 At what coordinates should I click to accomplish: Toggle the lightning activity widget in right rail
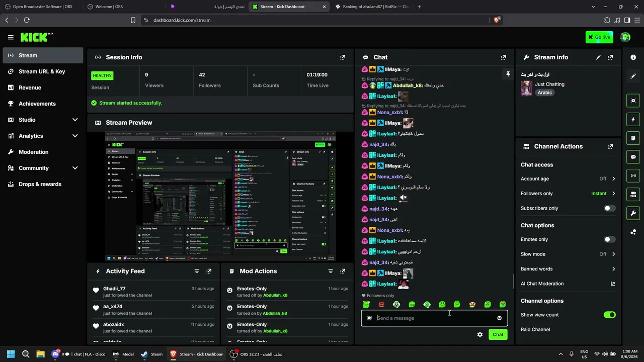click(x=633, y=120)
